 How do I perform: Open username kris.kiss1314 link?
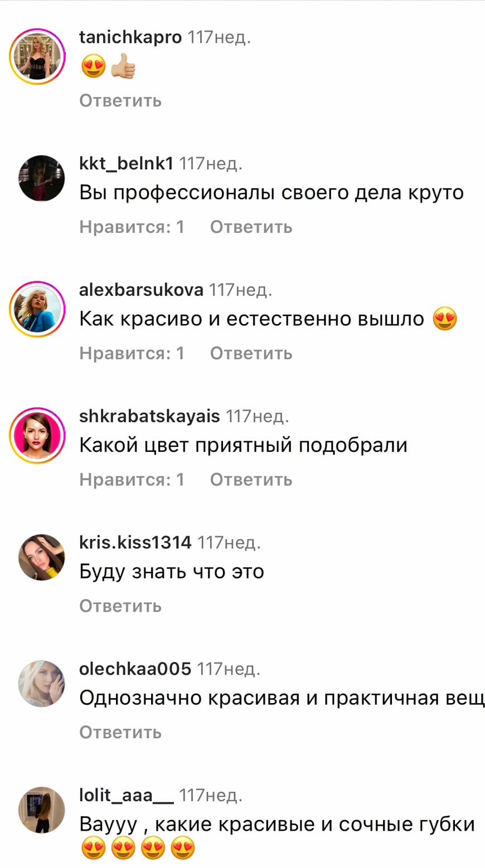tap(135, 542)
